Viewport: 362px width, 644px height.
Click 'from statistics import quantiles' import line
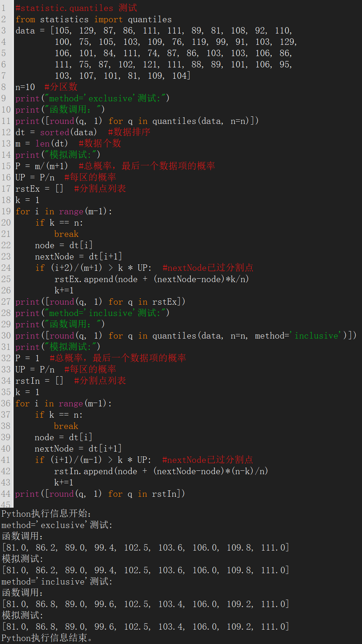[94, 19]
